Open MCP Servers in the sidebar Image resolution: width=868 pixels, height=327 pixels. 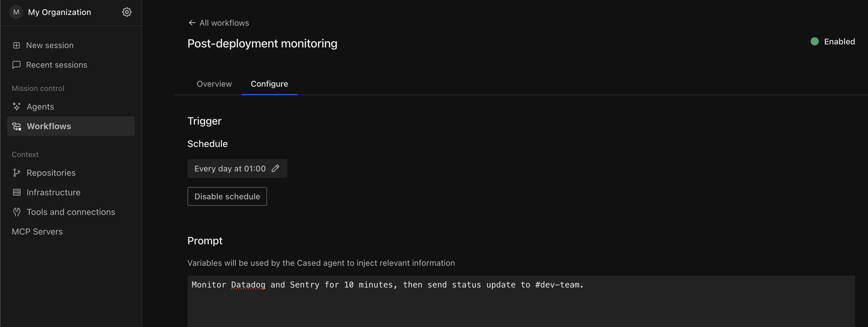[37, 231]
